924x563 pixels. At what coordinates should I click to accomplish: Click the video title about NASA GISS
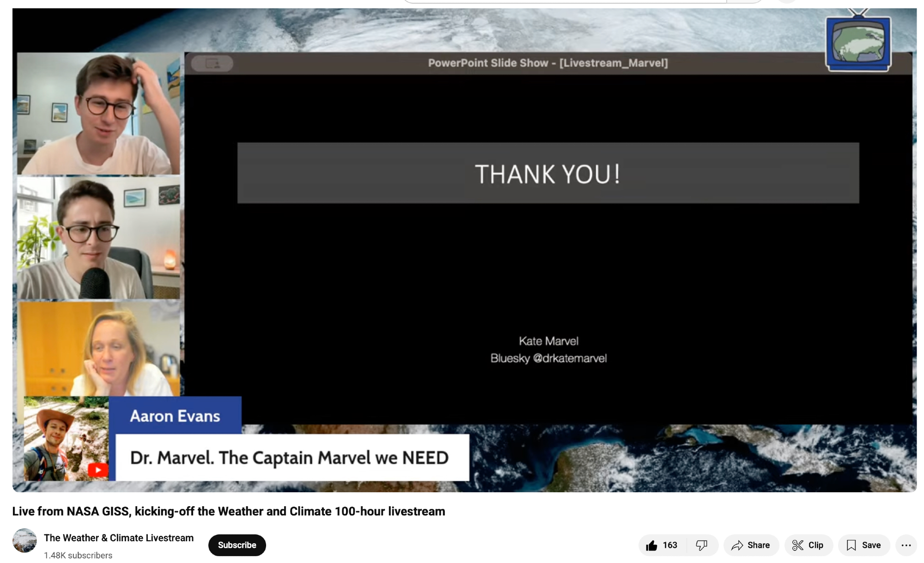(229, 511)
